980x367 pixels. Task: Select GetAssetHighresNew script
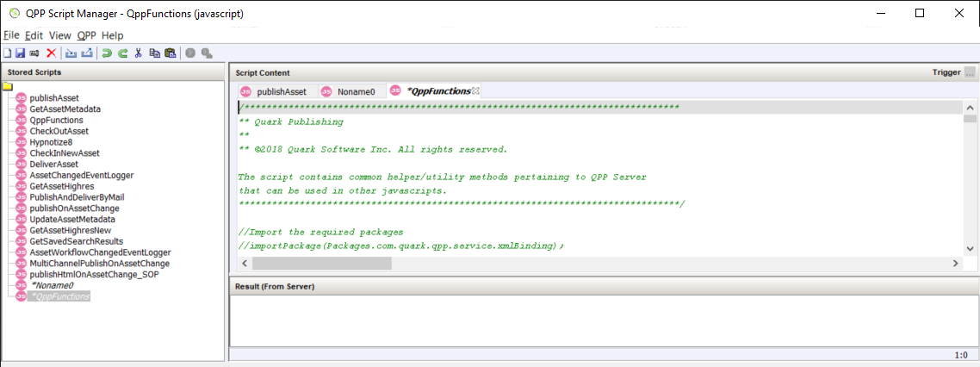pyautogui.click(x=70, y=230)
